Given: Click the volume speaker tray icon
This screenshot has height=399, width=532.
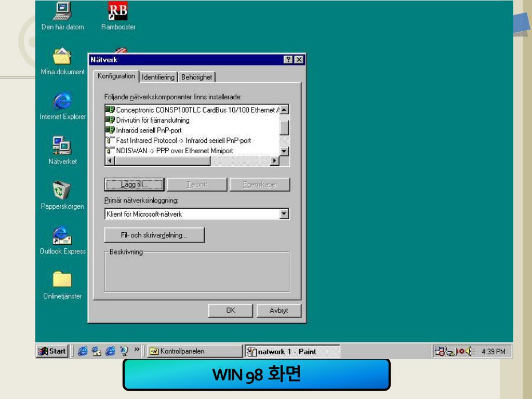Looking at the screenshot, I should click(470, 352).
